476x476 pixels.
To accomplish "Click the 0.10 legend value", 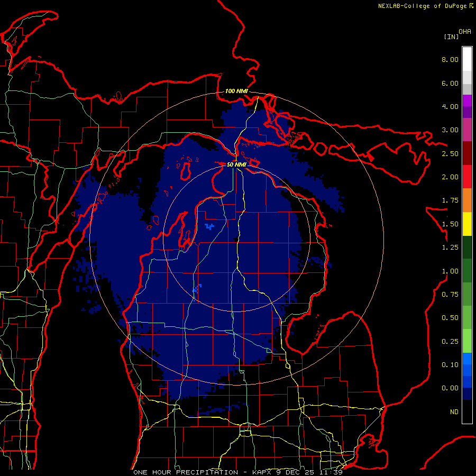I will [450, 365].
